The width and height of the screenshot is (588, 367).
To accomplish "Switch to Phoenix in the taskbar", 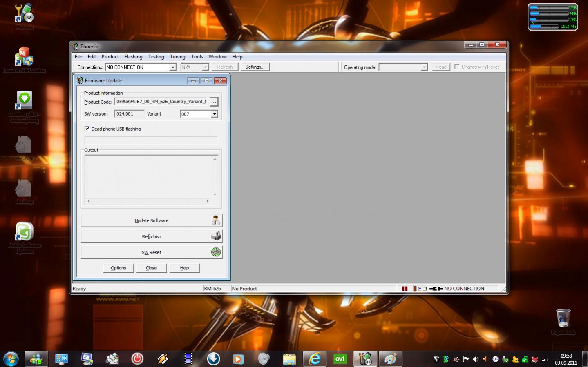I will [x=365, y=359].
